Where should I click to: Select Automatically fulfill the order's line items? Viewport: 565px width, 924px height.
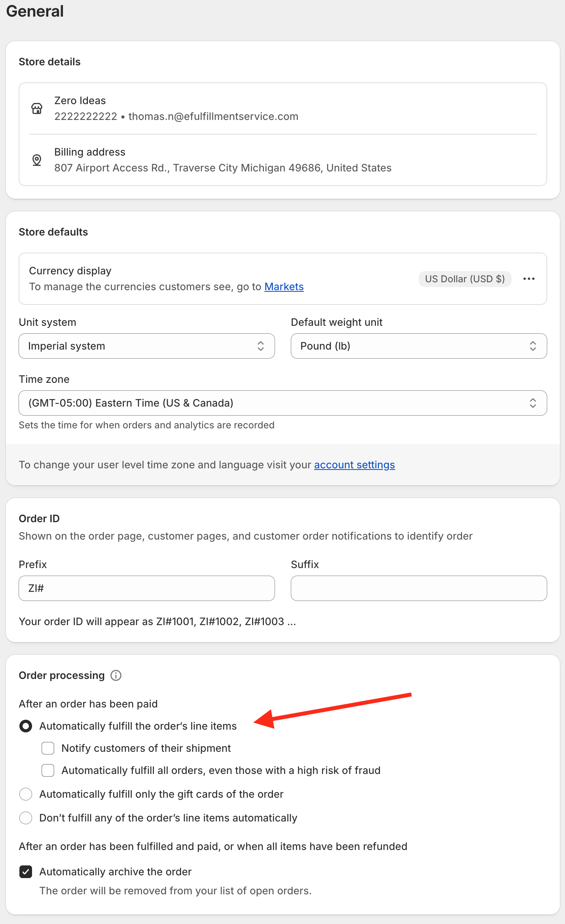(x=26, y=726)
